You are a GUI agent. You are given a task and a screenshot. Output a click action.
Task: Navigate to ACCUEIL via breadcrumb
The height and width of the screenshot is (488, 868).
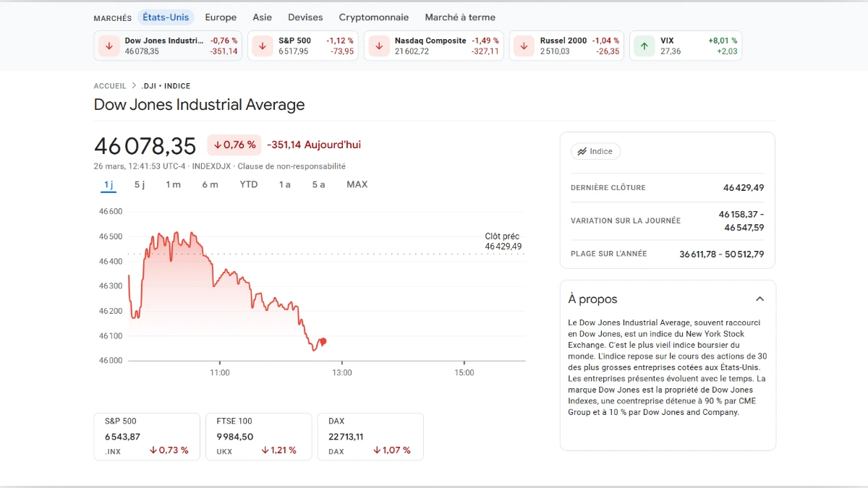tap(109, 85)
